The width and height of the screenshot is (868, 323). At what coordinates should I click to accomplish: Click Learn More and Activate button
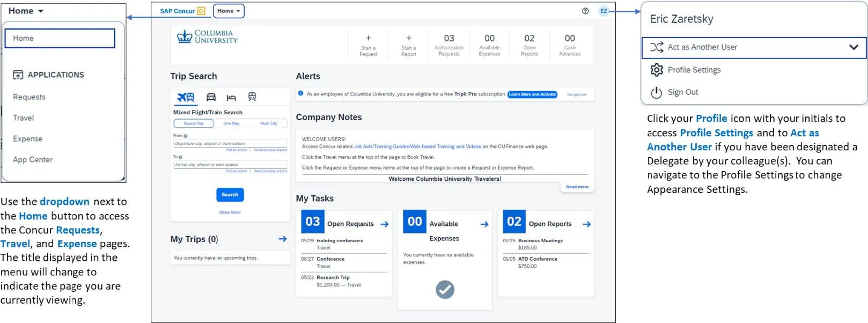pyautogui.click(x=532, y=94)
